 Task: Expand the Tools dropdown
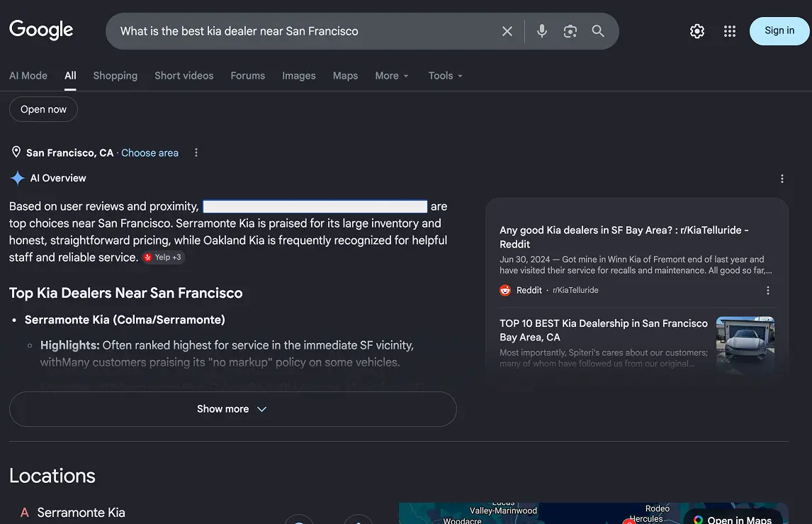pos(445,76)
